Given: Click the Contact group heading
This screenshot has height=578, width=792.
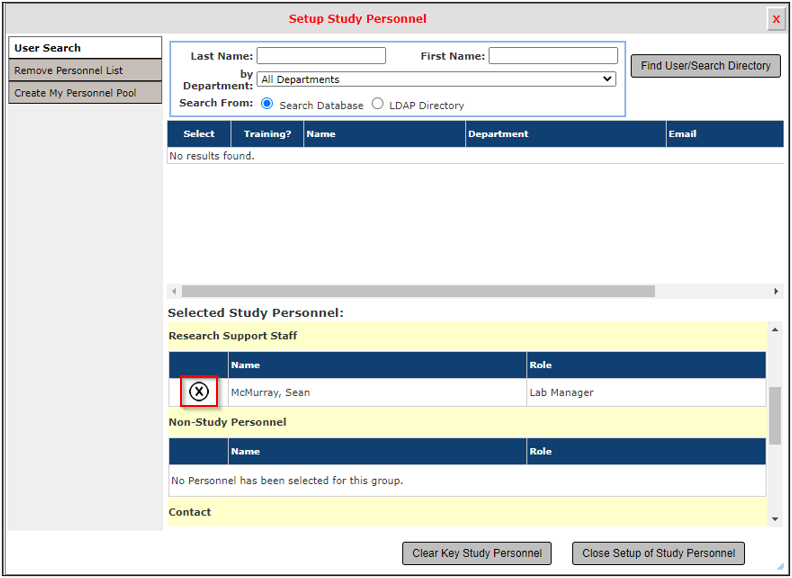Looking at the screenshot, I should click(190, 512).
